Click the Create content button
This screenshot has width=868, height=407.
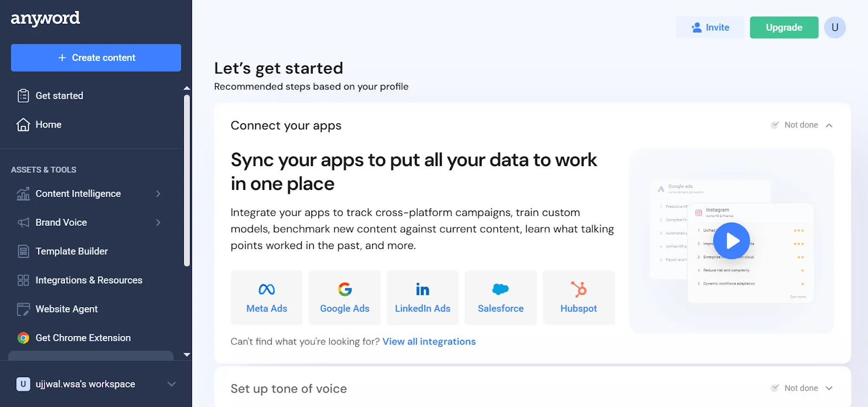click(x=96, y=58)
